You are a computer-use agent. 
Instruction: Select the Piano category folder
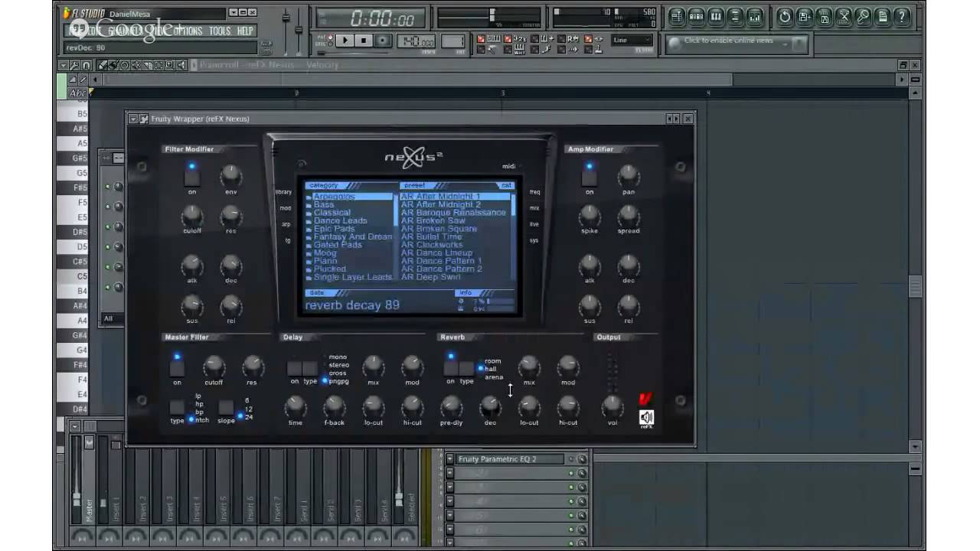tap(325, 261)
